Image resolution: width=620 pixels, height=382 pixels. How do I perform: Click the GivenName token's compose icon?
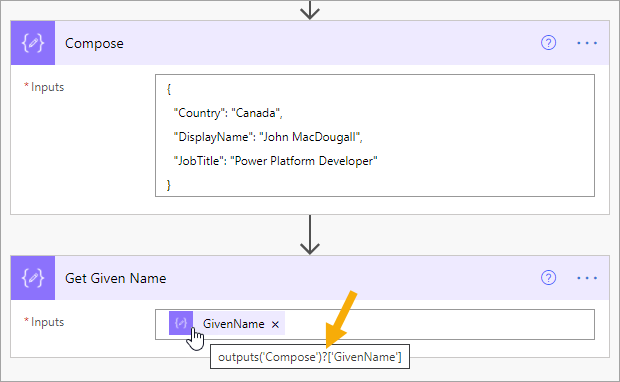(x=181, y=323)
